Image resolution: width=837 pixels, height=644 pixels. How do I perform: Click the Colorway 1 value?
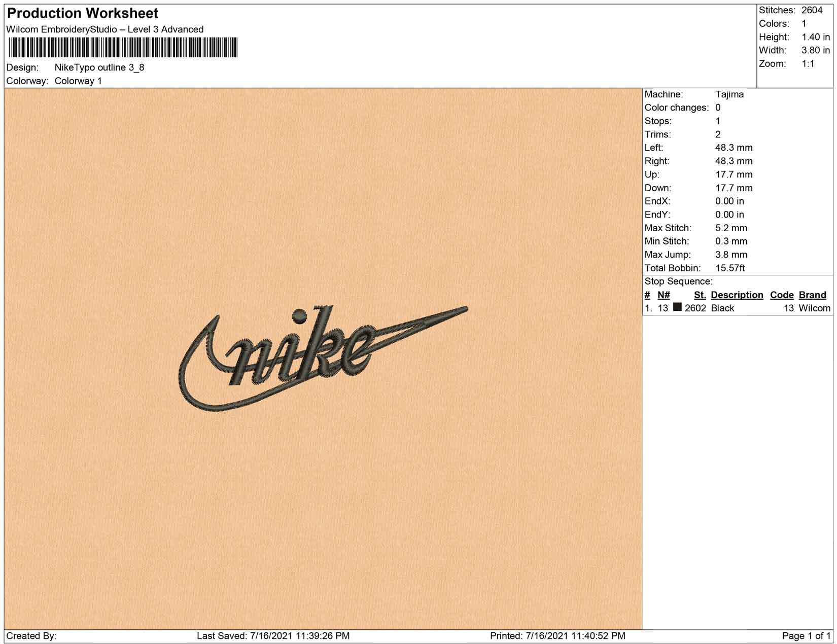[x=78, y=81]
